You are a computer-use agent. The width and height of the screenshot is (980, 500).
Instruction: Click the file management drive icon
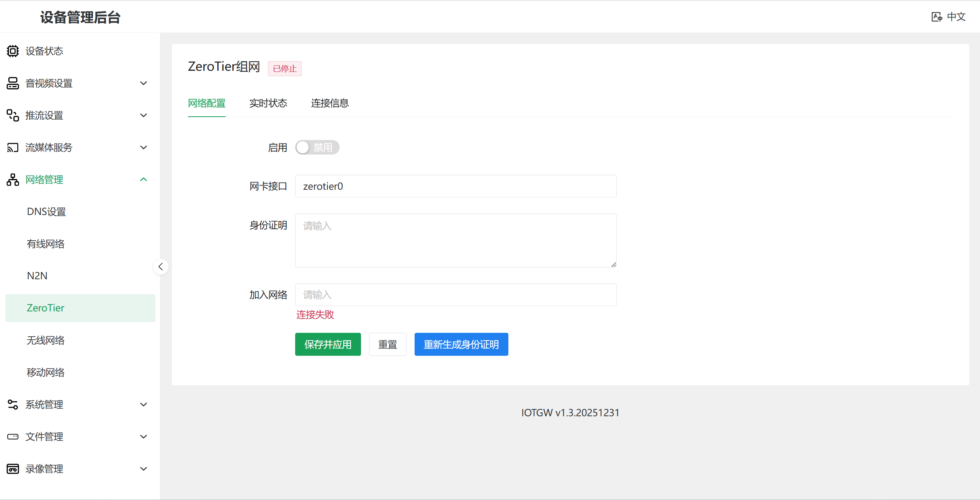pyautogui.click(x=13, y=436)
